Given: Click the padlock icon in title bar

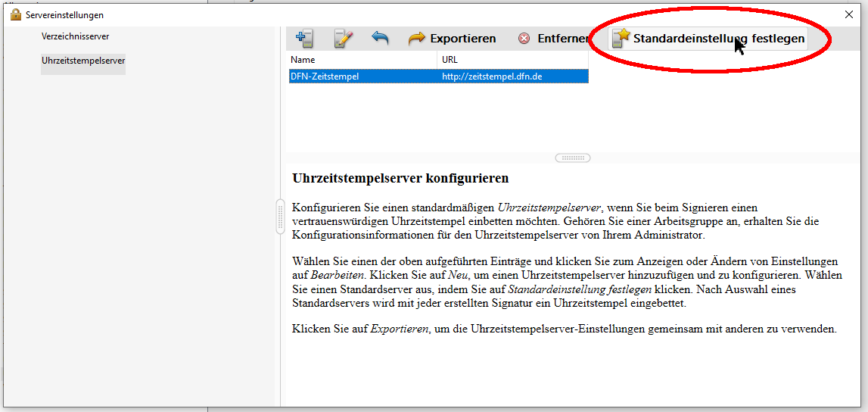Looking at the screenshot, I should click(x=15, y=14).
